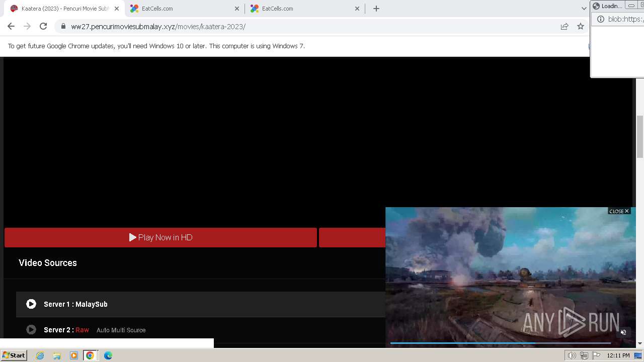Switch to second EatCells.com tab

click(305, 9)
